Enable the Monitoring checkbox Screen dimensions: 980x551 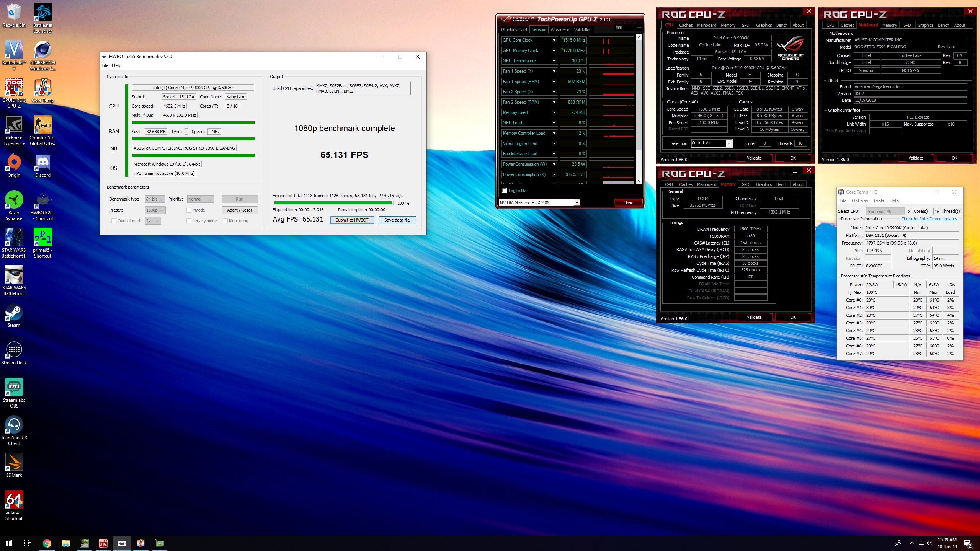225,221
